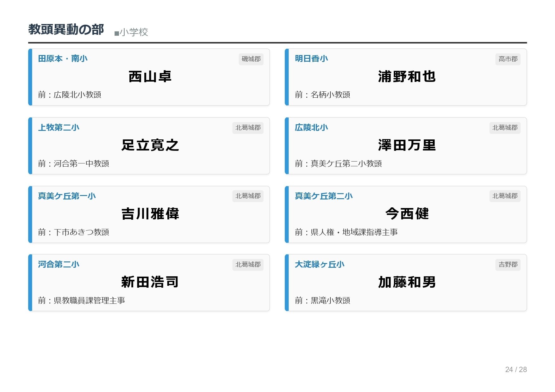
Task: Click the text 前:河合第一中教頭
Action: tap(73, 164)
